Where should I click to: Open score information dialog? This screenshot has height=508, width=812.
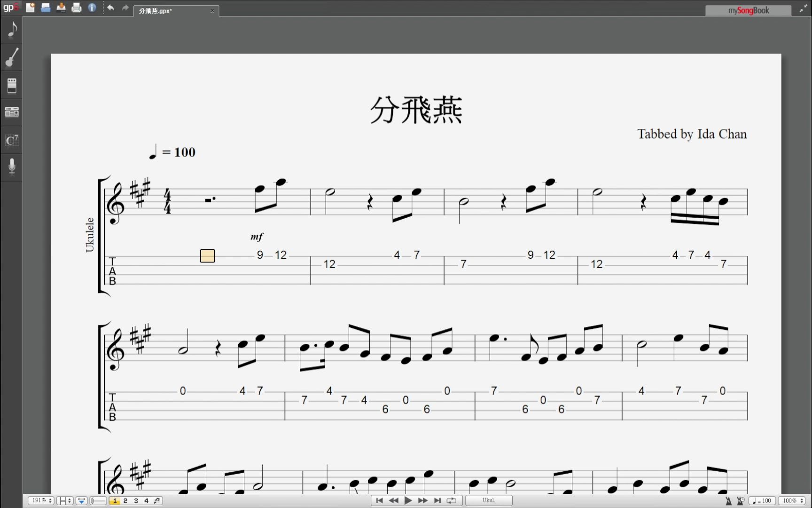pyautogui.click(x=92, y=8)
